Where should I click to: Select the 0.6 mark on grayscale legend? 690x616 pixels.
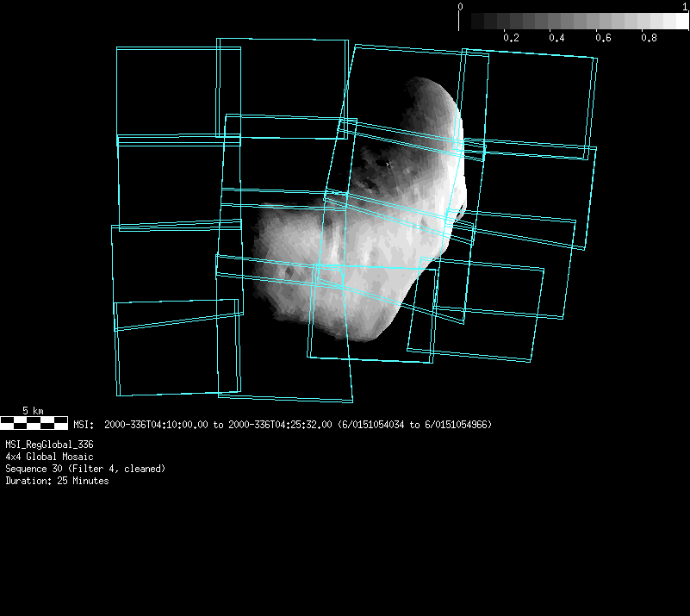point(602,38)
